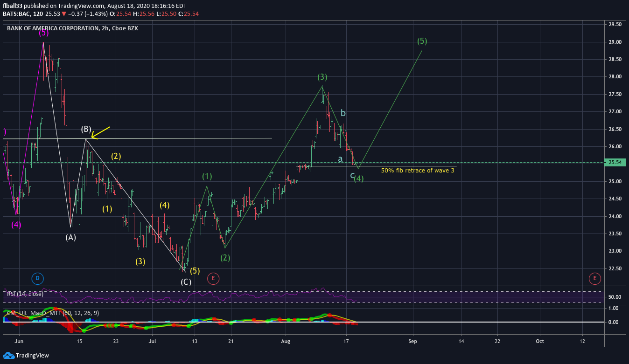Click the blue D dividend marker
The height and width of the screenshot is (364, 629).
coord(38,279)
